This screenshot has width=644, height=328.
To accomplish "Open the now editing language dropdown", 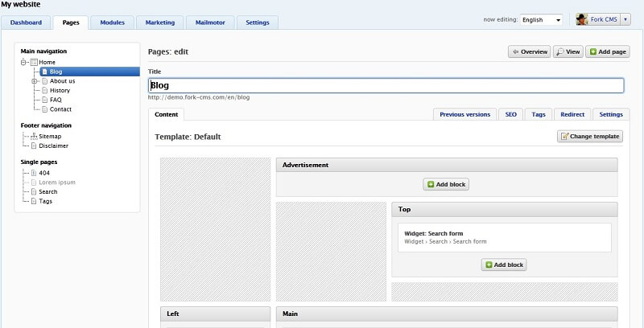I will (x=541, y=19).
